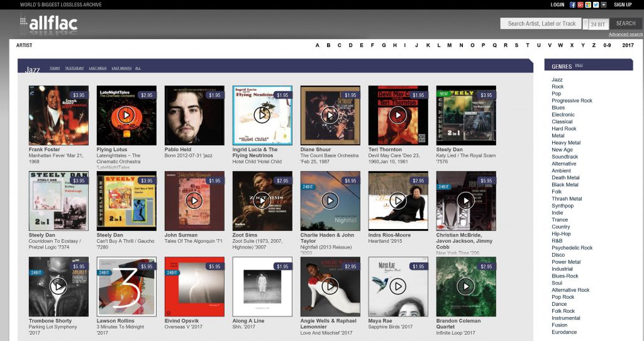Play Maya Rae's Sapphire Birds preview
The height and width of the screenshot is (341, 644).
[398, 286]
